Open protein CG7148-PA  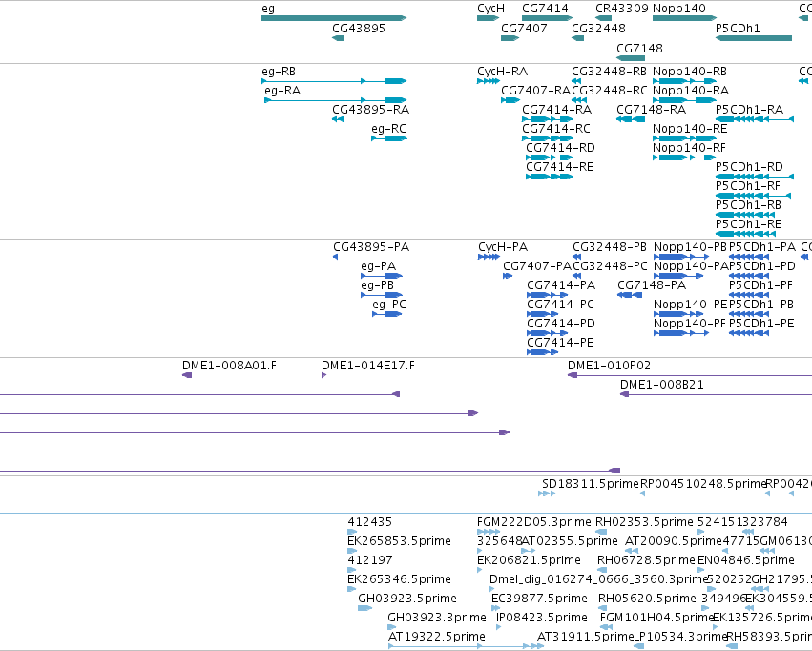(630, 295)
